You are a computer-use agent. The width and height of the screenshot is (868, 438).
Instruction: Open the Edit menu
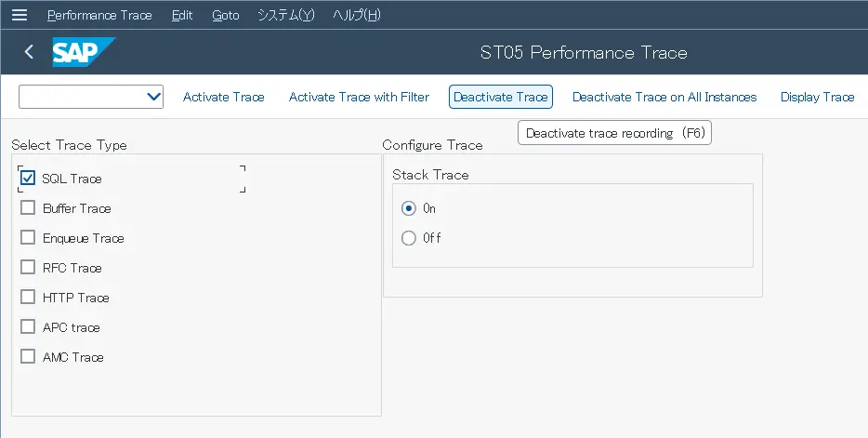pyautogui.click(x=182, y=15)
